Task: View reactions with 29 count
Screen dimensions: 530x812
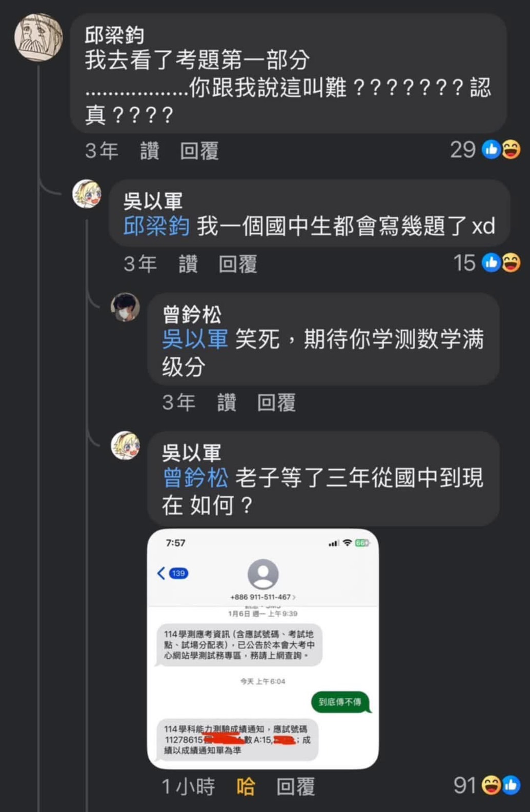Action: (x=485, y=150)
